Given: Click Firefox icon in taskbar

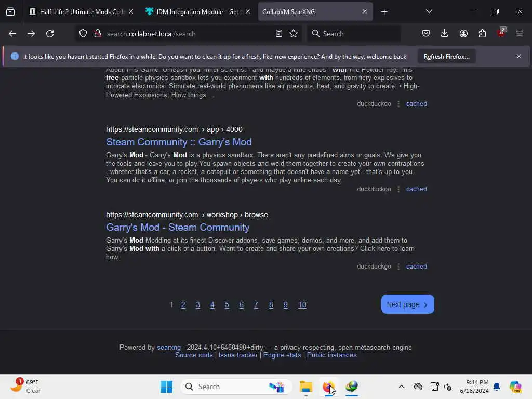Looking at the screenshot, I should coord(328,387).
